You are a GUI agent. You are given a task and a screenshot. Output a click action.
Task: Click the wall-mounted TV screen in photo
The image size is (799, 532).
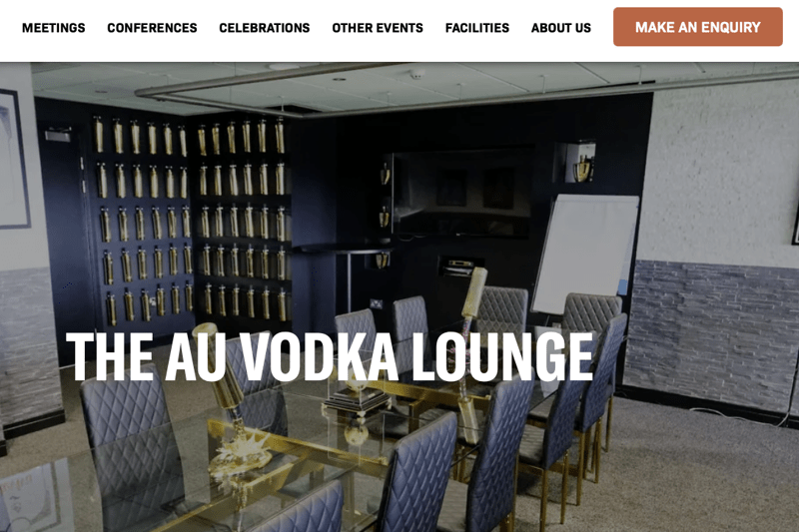(461, 193)
